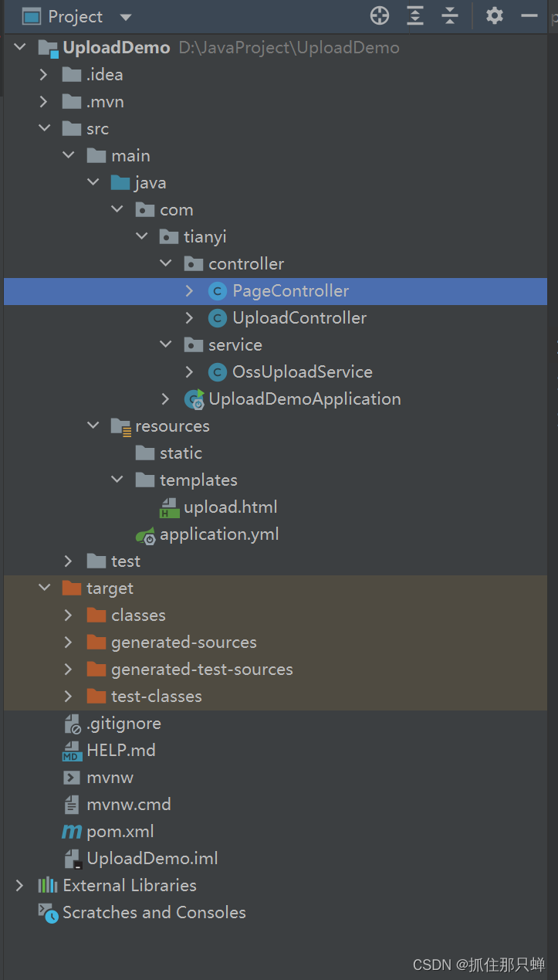The image size is (558, 980).
Task: Click the mvnw.cmd file icon
Action: 72,805
